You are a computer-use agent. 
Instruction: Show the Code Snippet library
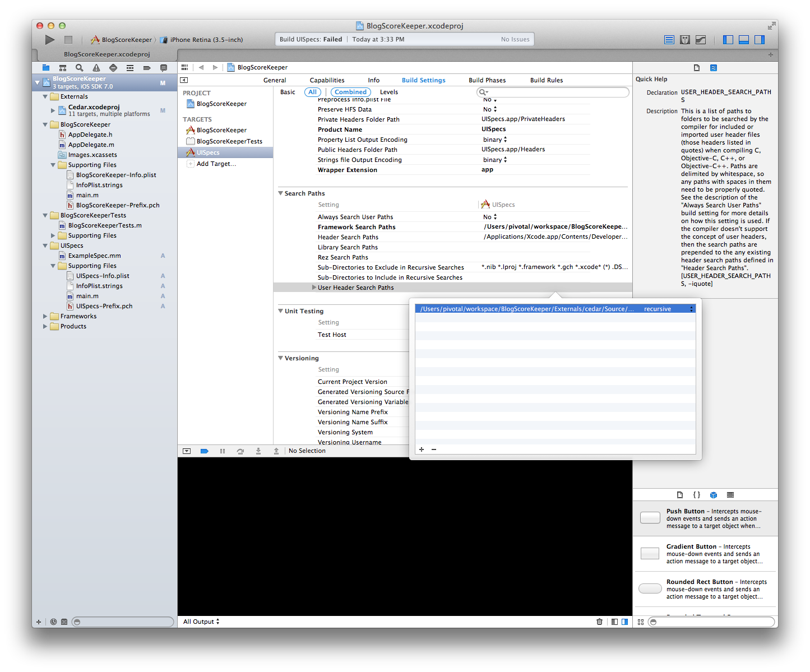click(x=697, y=495)
